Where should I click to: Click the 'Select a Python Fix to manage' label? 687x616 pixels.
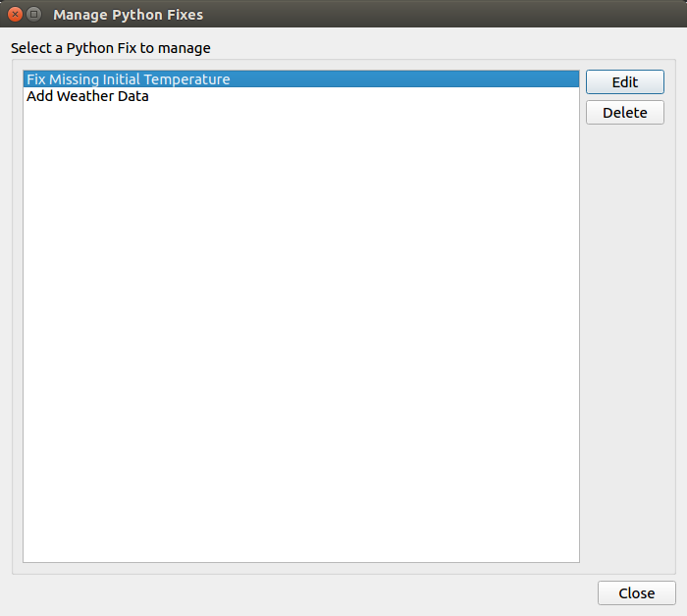(x=111, y=47)
